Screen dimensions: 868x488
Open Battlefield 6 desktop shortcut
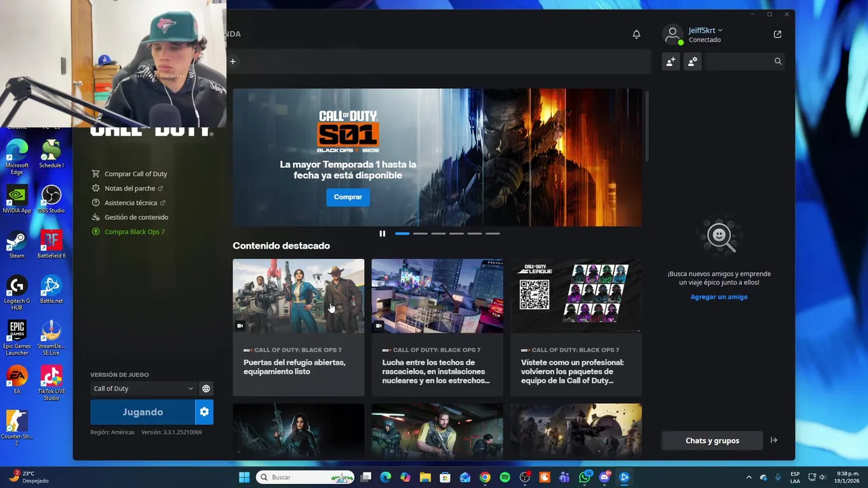[x=51, y=245]
